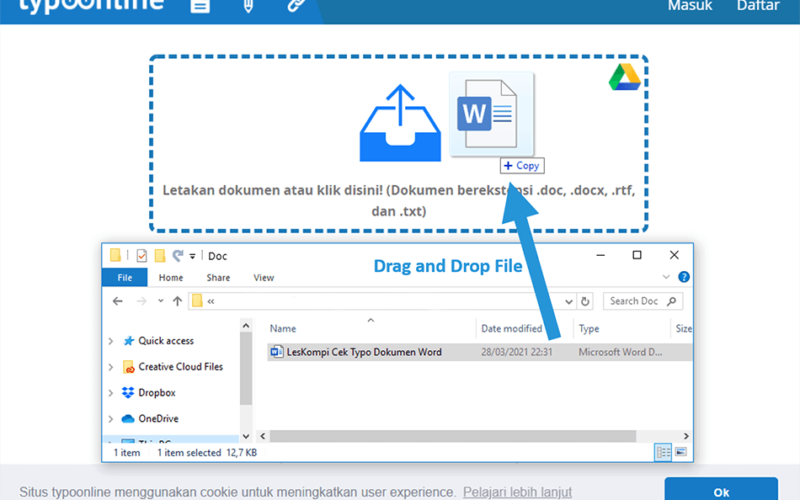The width and height of the screenshot is (800, 500).
Task: Expand the Creative Cloud Files node
Action: pos(111,367)
